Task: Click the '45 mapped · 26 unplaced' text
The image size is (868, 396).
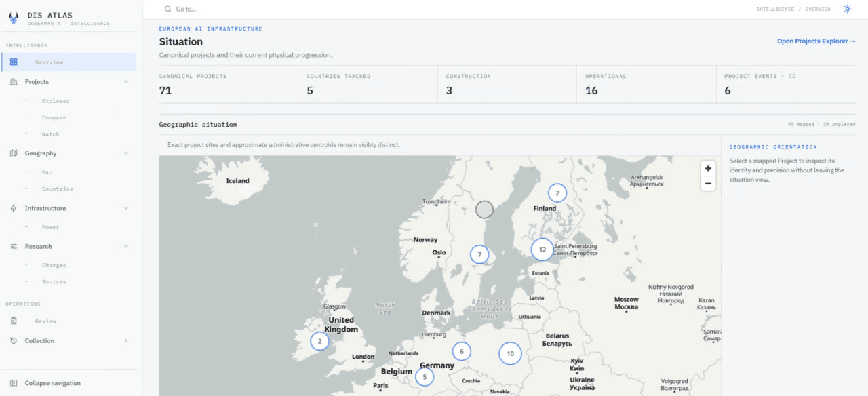Action: 821,125
